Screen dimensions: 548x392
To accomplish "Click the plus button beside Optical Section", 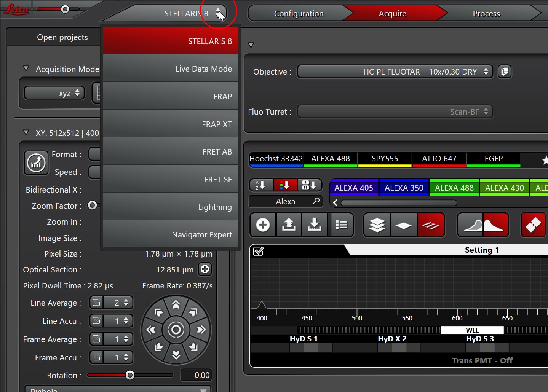I will pos(205,269).
